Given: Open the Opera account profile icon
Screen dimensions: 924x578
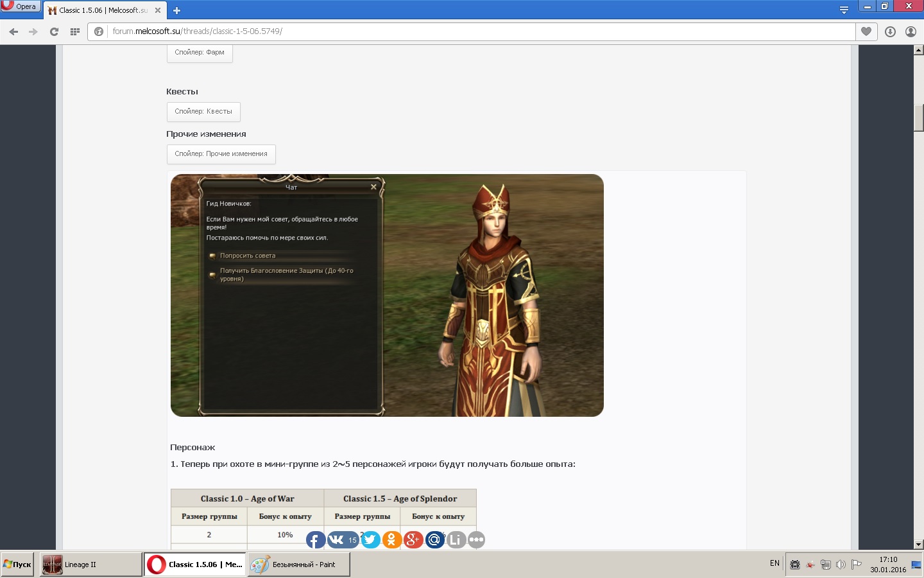Looking at the screenshot, I should coord(911,31).
